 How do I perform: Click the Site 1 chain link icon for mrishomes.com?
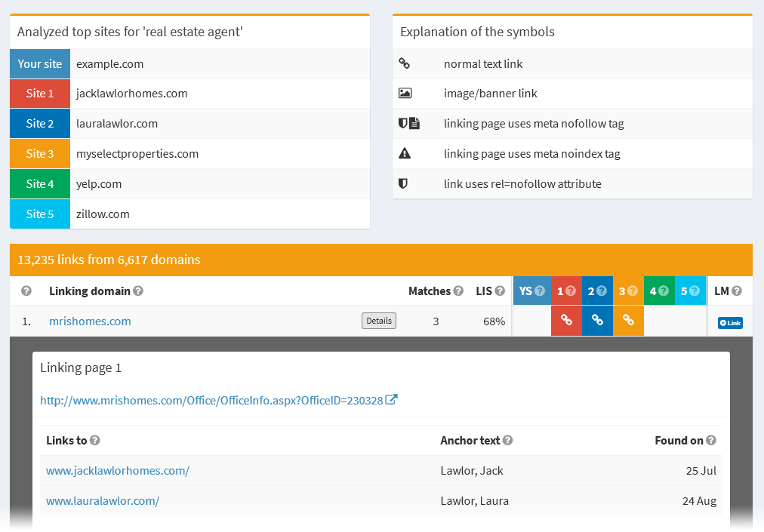566,321
